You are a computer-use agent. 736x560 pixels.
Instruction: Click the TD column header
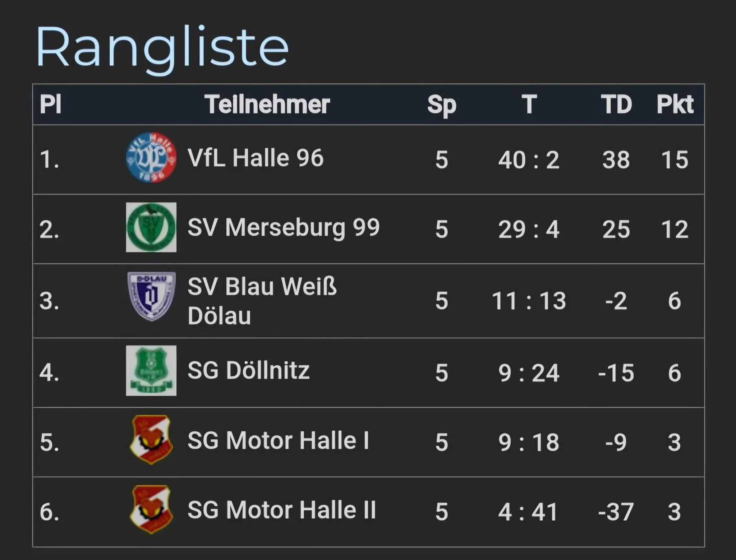click(x=616, y=105)
